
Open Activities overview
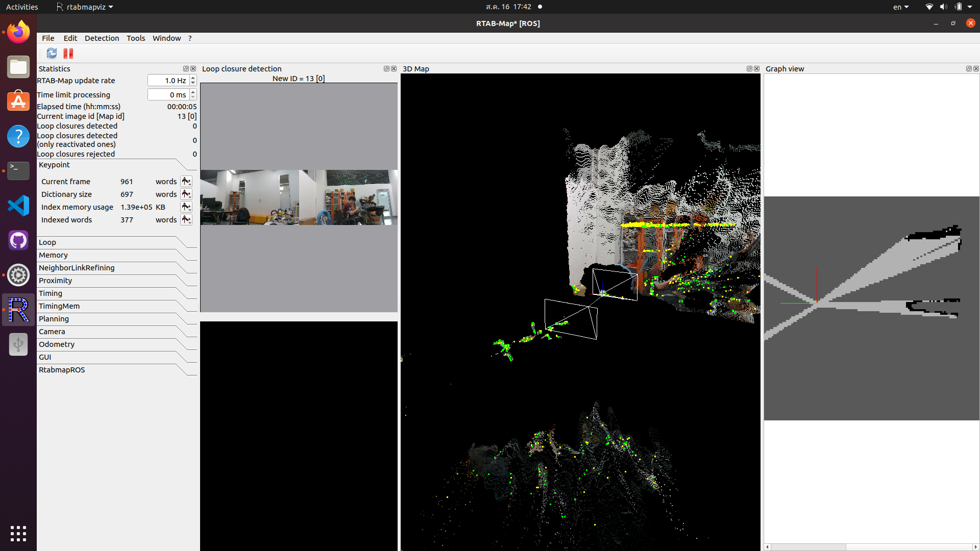tap(22, 7)
